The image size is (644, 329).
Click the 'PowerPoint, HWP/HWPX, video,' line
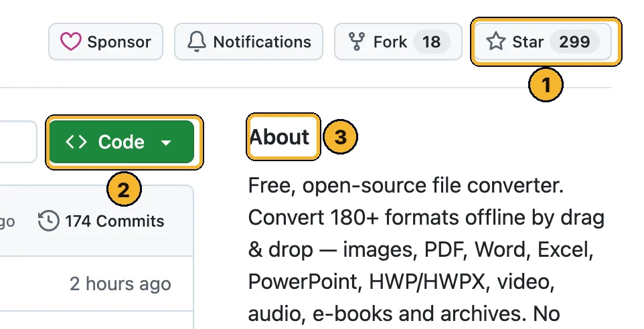pos(401,282)
